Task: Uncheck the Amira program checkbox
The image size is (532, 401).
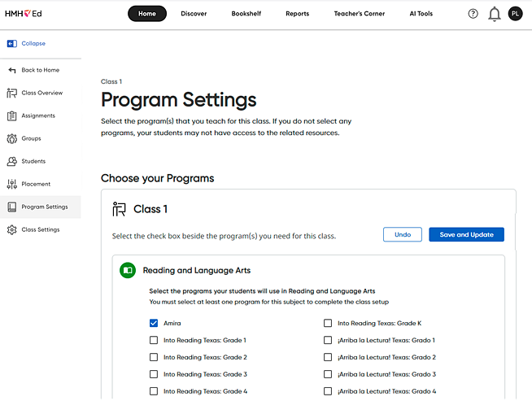Action: coord(154,323)
